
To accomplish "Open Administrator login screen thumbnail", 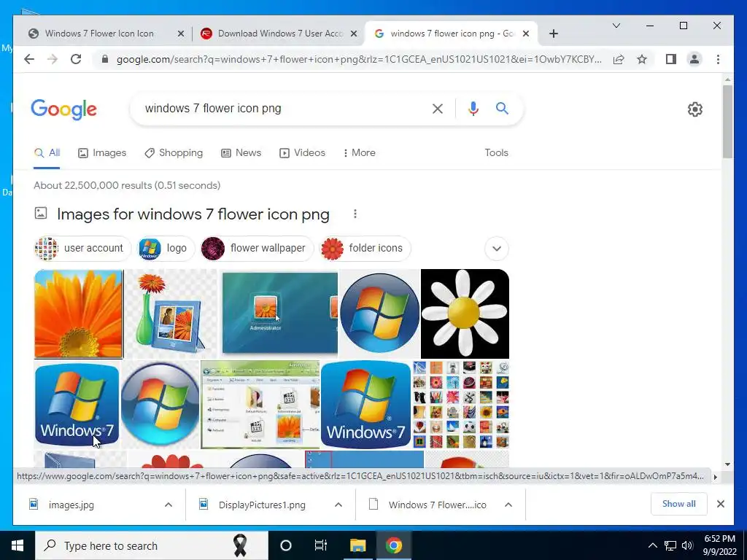I will coord(279,314).
